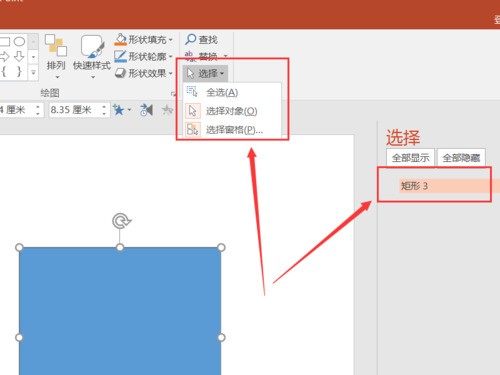Click the Shape Effects icon
This screenshot has height=375, width=500.
(x=120, y=73)
